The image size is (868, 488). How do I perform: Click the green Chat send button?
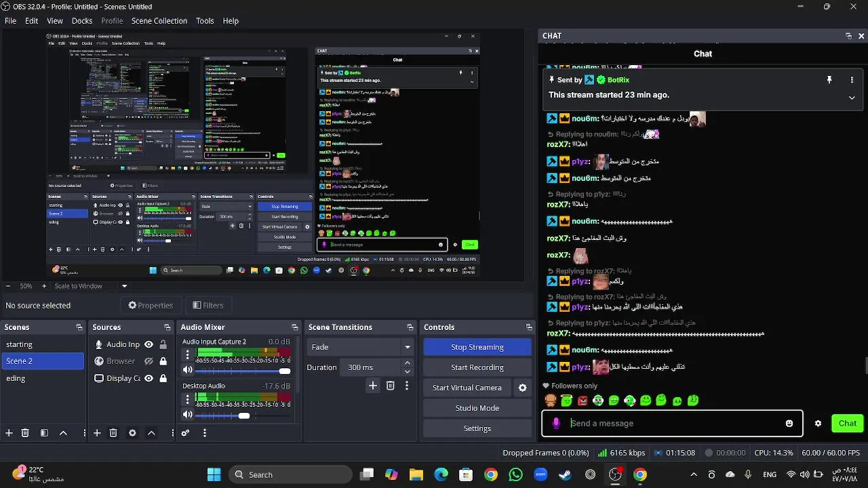coord(848,424)
